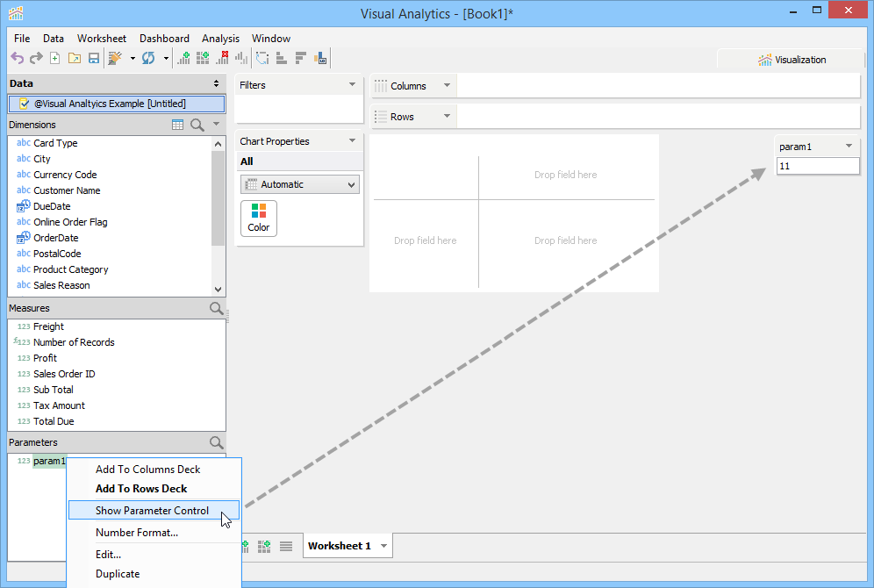Click the OrderDate calendar field icon
Viewport: 874px width, 588px height.
point(24,238)
